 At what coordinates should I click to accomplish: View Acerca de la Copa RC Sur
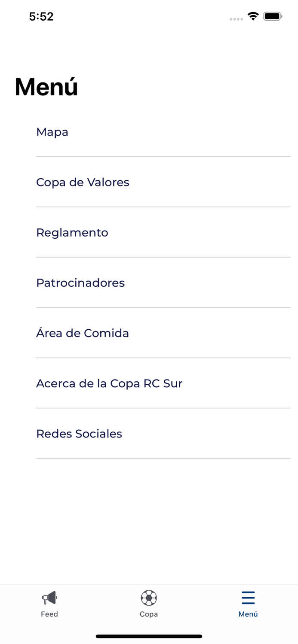pos(109,383)
